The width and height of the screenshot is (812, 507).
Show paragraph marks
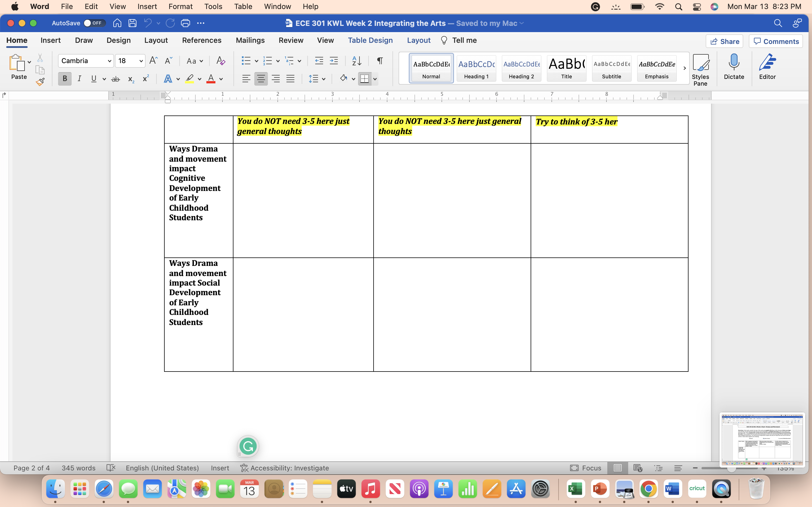tap(379, 61)
